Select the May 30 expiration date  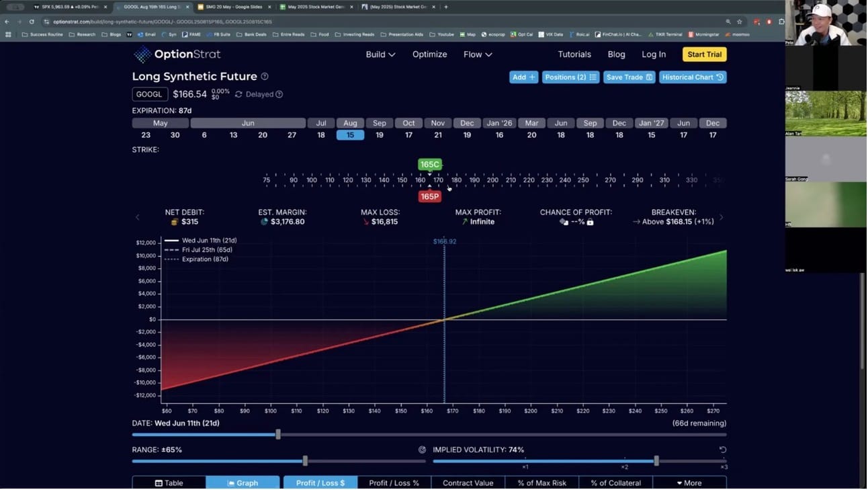(175, 135)
